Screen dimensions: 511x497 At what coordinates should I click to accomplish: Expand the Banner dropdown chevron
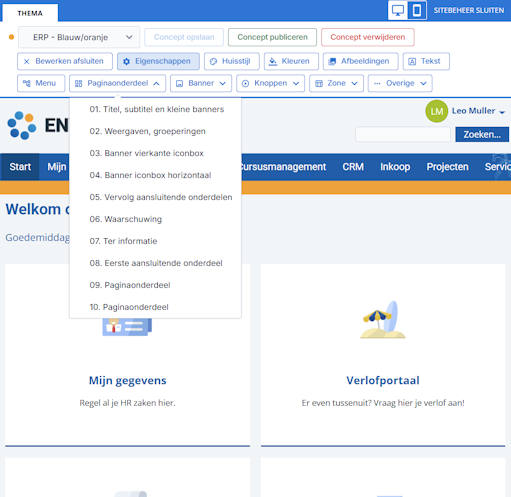(222, 84)
